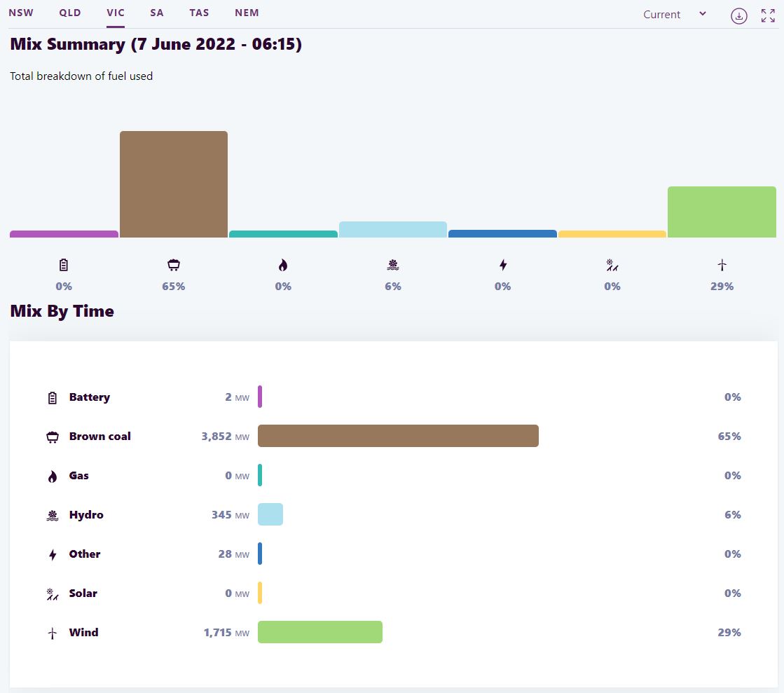This screenshot has height=693, width=784.
Task: Click the gas flame icon under chart
Action: coord(283,265)
